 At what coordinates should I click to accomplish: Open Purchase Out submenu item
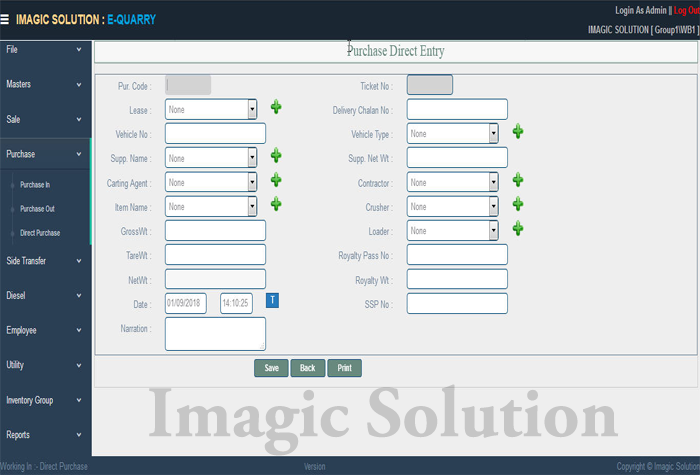tap(37, 209)
